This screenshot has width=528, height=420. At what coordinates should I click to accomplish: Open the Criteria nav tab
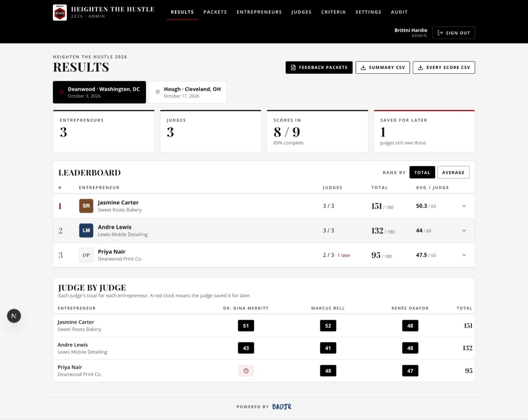[x=334, y=12]
